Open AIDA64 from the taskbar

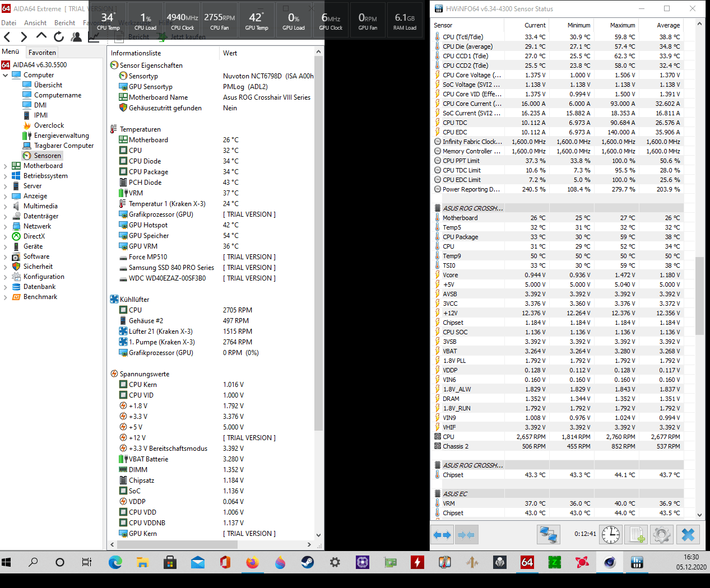click(x=527, y=562)
